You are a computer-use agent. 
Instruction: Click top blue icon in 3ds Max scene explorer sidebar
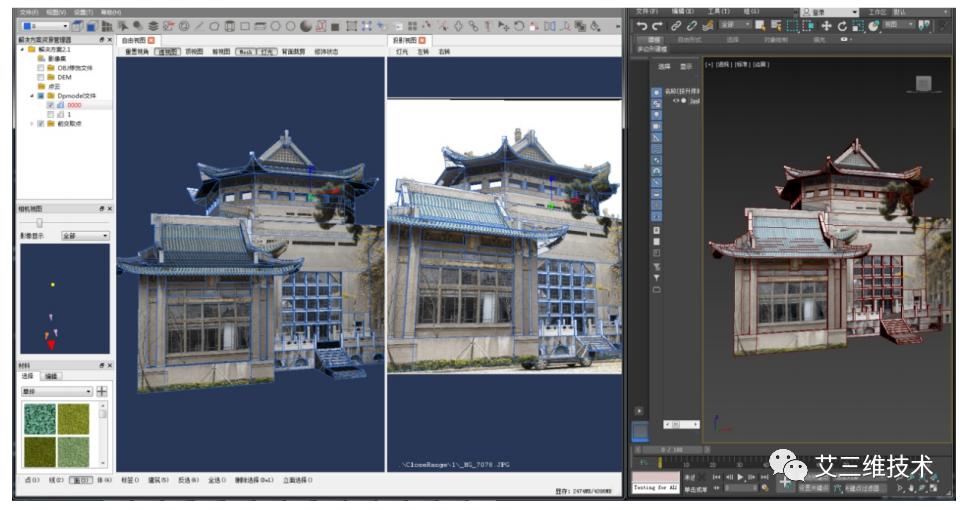click(657, 92)
